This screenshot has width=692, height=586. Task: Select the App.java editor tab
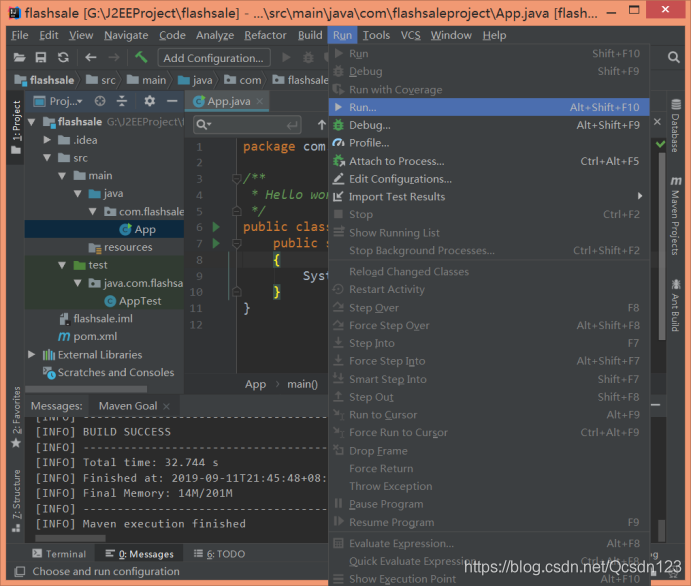[x=228, y=101]
